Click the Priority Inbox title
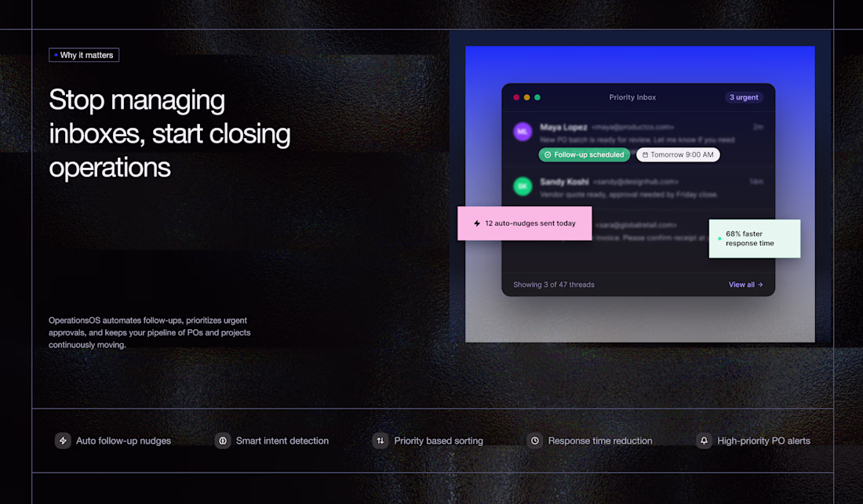This screenshot has height=504, width=863. 632,97
